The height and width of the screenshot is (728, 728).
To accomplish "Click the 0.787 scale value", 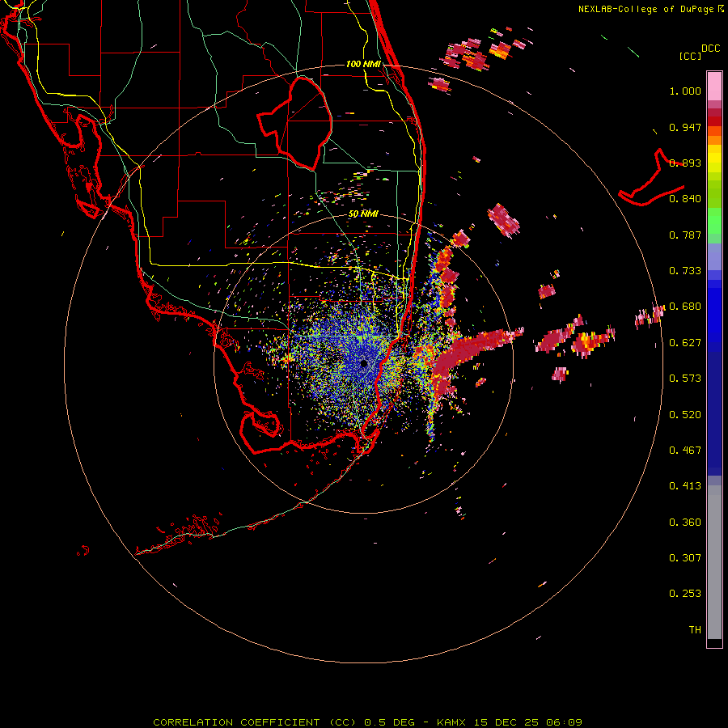I will click(x=685, y=235).
